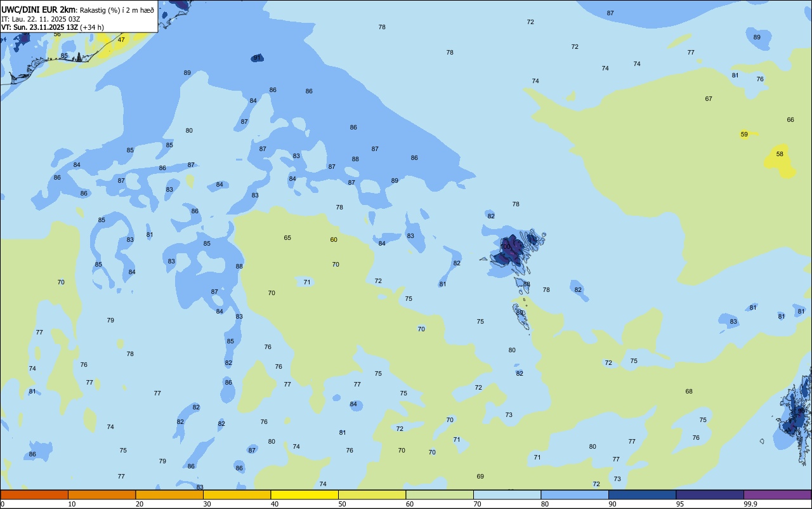Select the humidity value 69 on the map
Image resolution: width=812 pixels, height=509 pixels.
(480, 477)
